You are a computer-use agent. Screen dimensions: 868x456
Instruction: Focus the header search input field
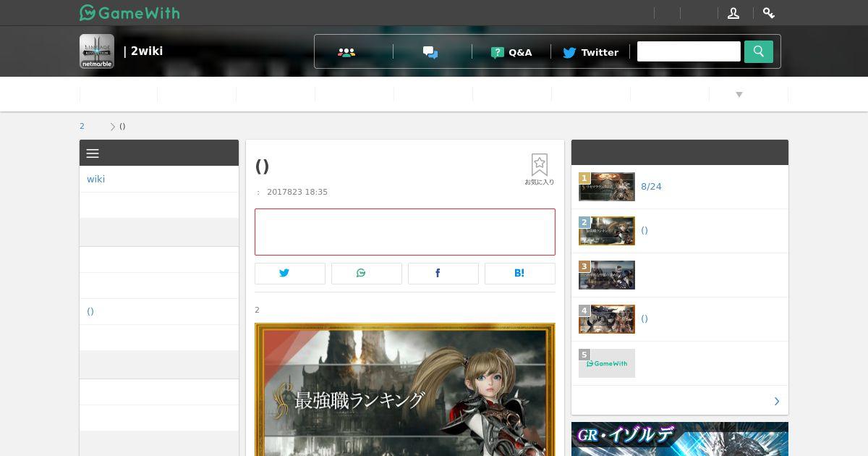pos(689,51)
